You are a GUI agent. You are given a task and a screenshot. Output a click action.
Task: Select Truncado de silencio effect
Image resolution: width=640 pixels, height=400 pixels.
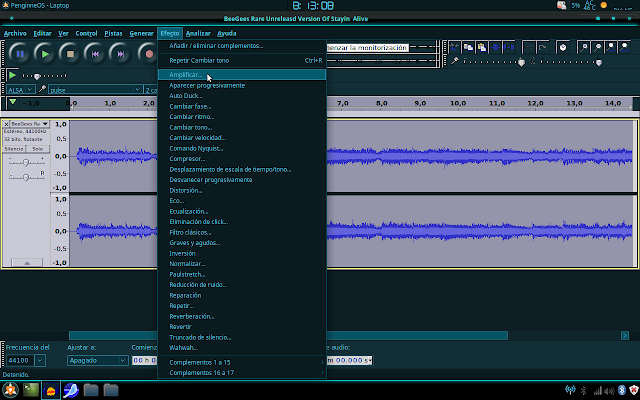(x=242, y=337)
